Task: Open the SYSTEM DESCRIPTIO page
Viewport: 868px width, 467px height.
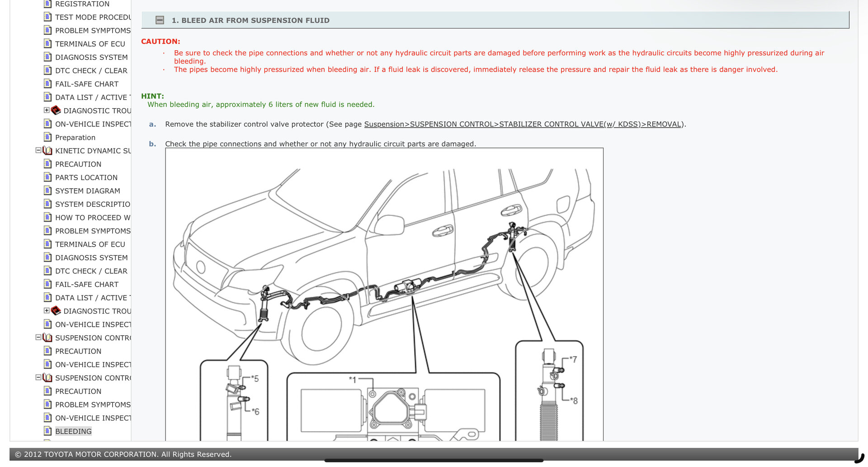Action: click(93, 204)
